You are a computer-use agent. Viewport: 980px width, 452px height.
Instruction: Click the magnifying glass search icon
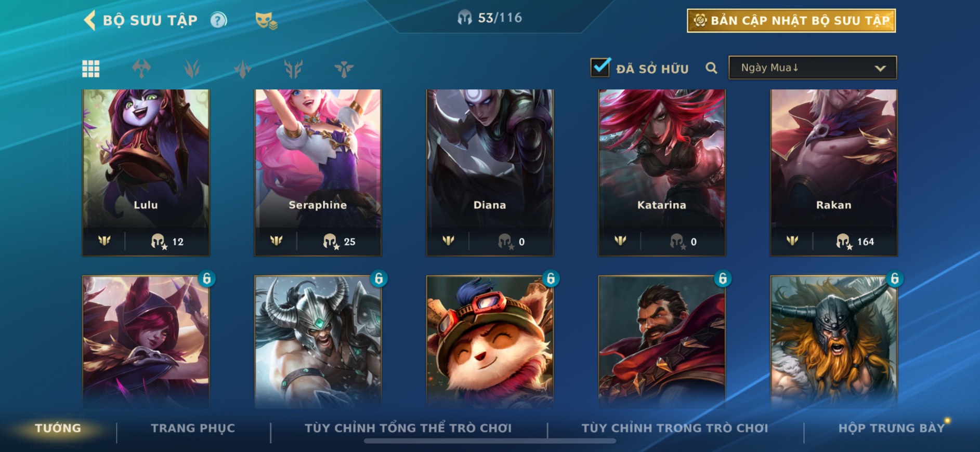(711, 68)
